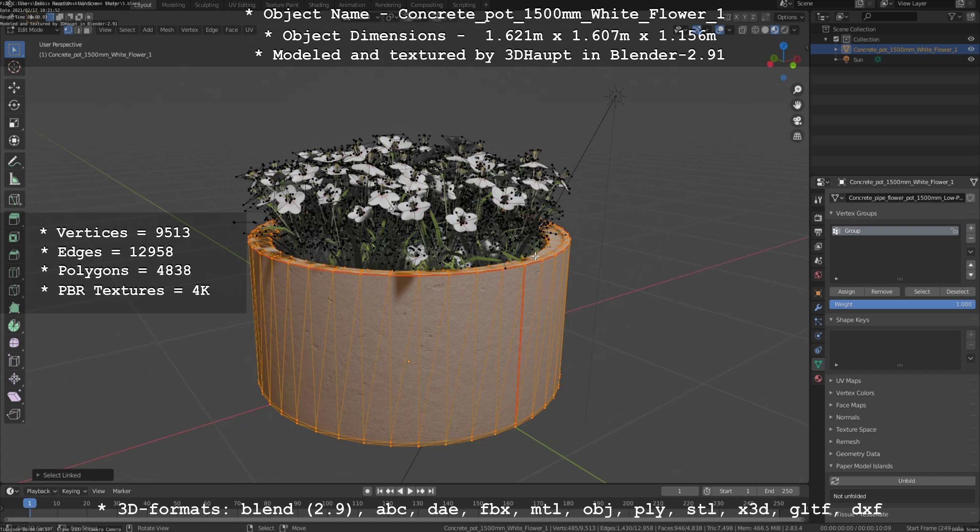The height and width of the screenshot is (532, 980).
Task: Toggle visibility of Sun in outliner
Action: click(x=971, y=59)
